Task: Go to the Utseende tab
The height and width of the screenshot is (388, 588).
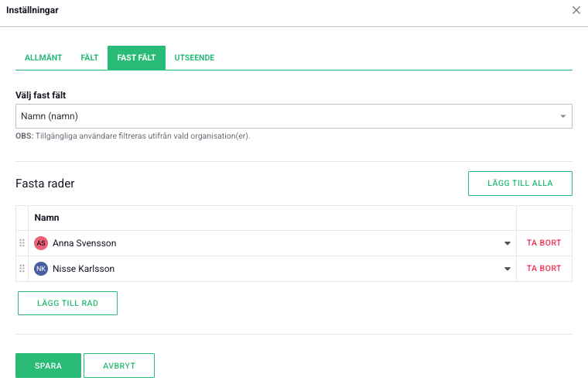Action: [x=194, y=58]
